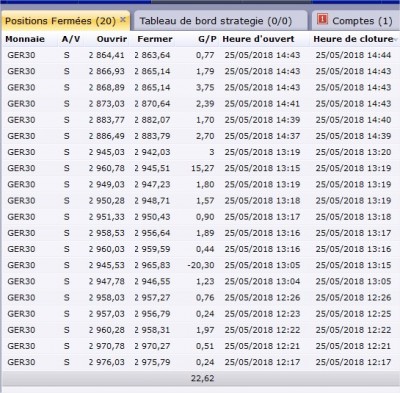
Task: Select the 2 863,64 close price cell
Action: (x=152, y=55)
